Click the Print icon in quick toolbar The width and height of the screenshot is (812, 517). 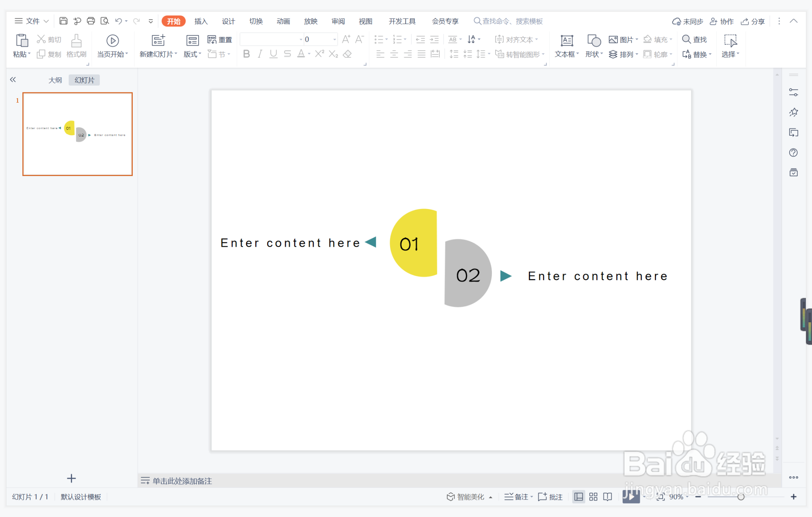[x=91, y=21]
